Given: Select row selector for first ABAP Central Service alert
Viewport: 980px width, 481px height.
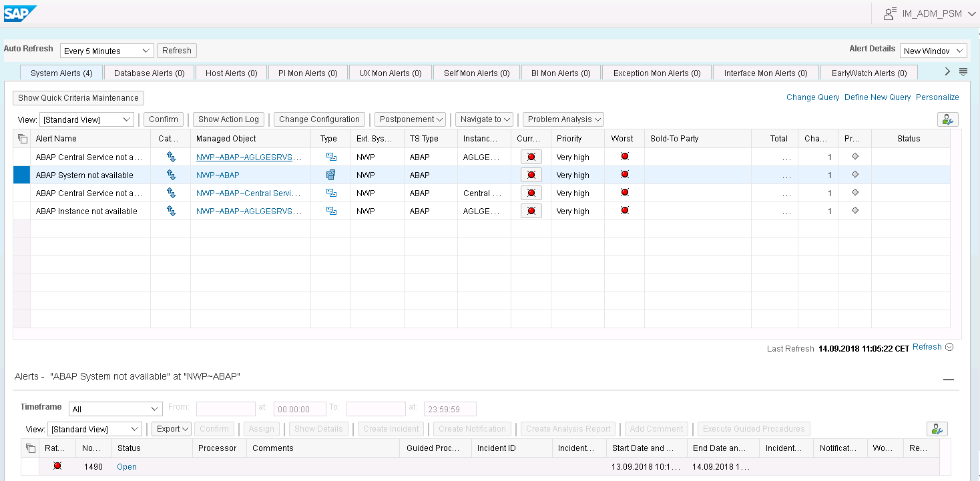Looking at the screenshot, I should [21, 157].
